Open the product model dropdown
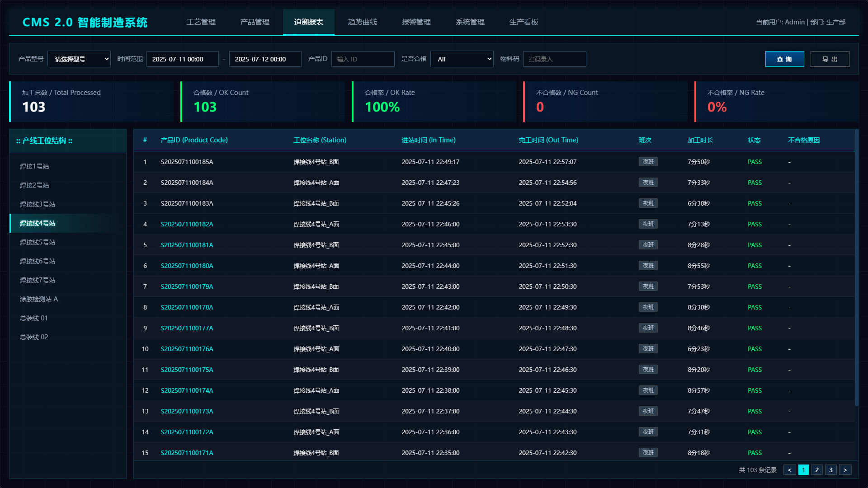This screenshot has width=868, height=488. click(x=79, y=59)
